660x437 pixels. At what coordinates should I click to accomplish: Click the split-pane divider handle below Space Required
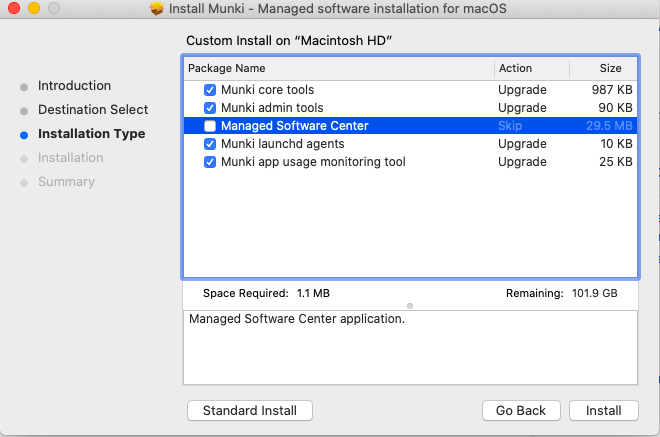pyautogui.click(x=410, y=306)
